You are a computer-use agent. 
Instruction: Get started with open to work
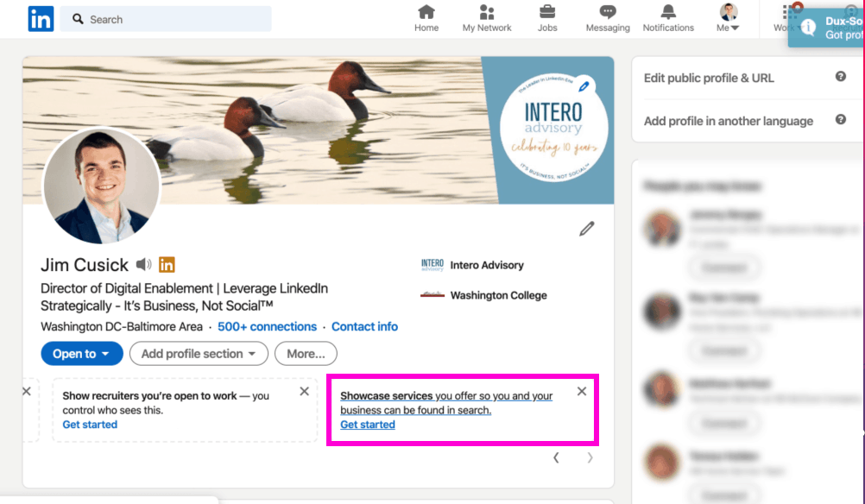(x=90, y=425)
